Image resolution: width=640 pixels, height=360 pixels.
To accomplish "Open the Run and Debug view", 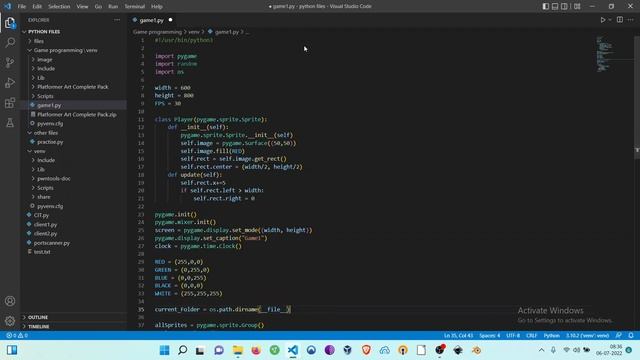I will pos(10,82).
